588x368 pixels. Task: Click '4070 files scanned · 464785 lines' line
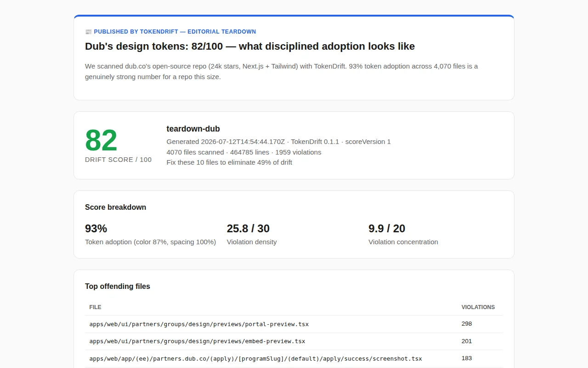pyautogui.click(x=244, y=152)
